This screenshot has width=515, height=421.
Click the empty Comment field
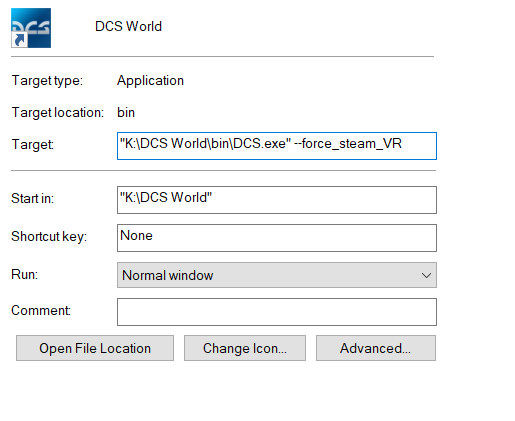[x=277, y=312]
